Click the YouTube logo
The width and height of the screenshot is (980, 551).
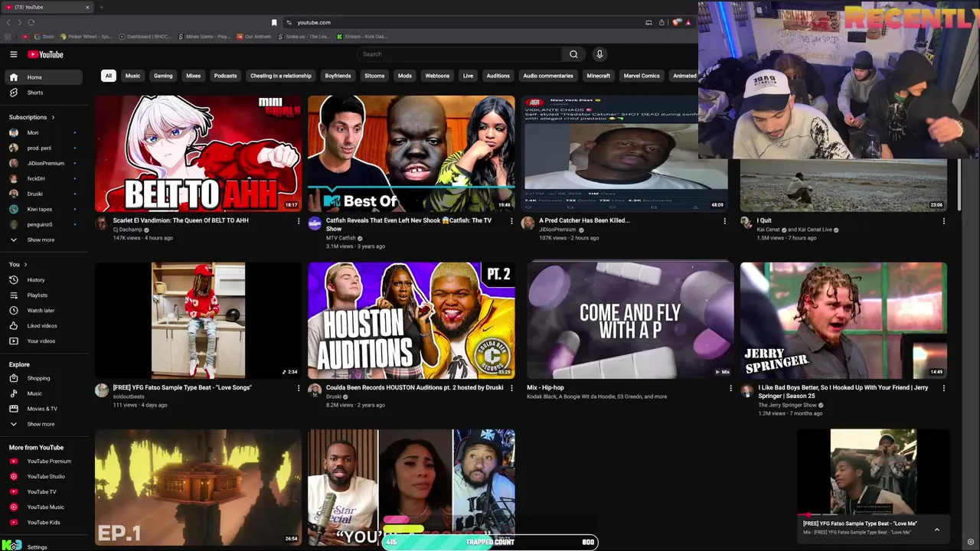(x=45, y=54)
